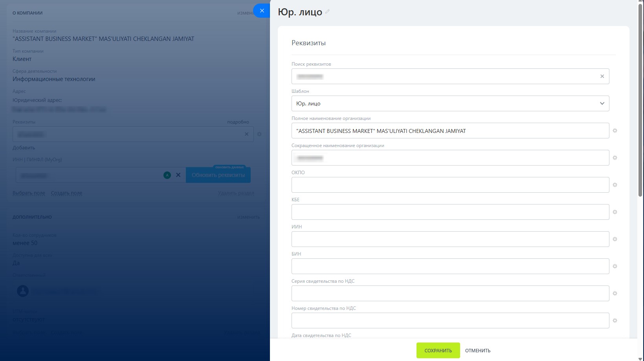Click the Создать поле link
The width and height of the screenshot is (644, 361).
pyautogui.click(x=66, y=193)
